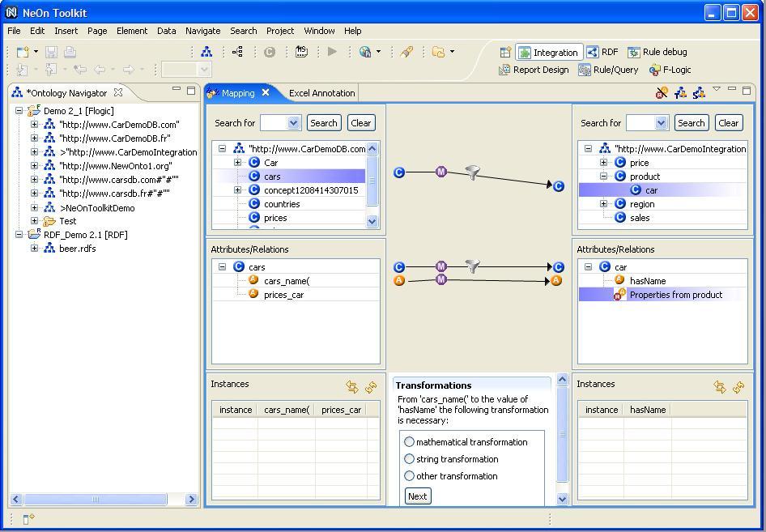Click the left panel Search button

323,123
